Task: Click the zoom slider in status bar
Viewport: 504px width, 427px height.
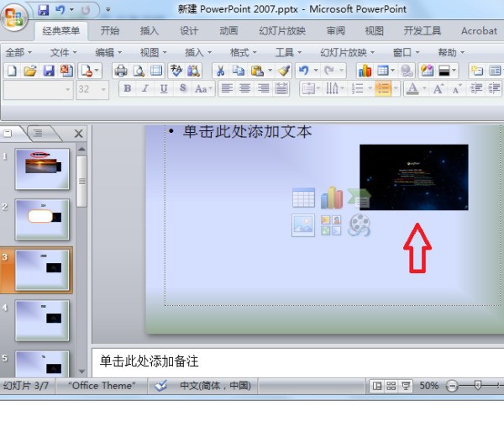Action: coord(477,385)
